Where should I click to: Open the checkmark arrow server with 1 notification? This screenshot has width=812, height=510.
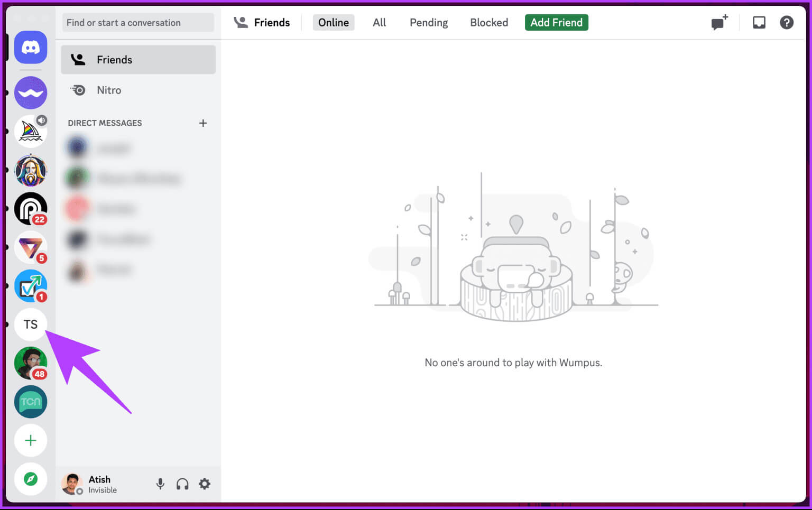[x=31, y=286]
